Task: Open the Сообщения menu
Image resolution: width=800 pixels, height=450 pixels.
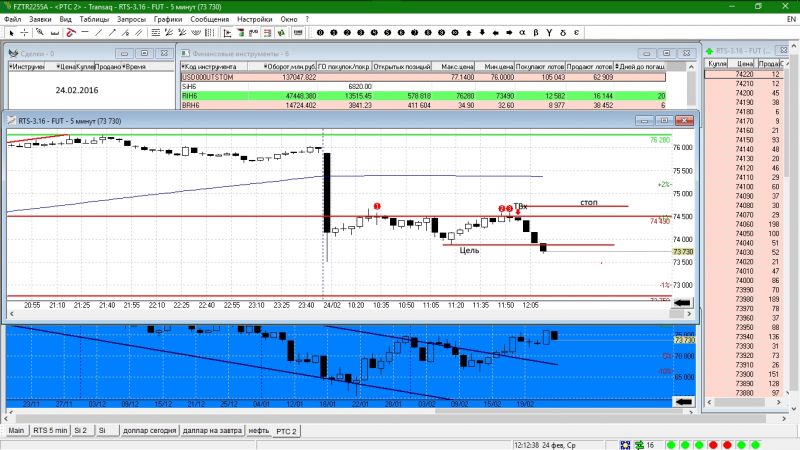Action: coord(210,19)
